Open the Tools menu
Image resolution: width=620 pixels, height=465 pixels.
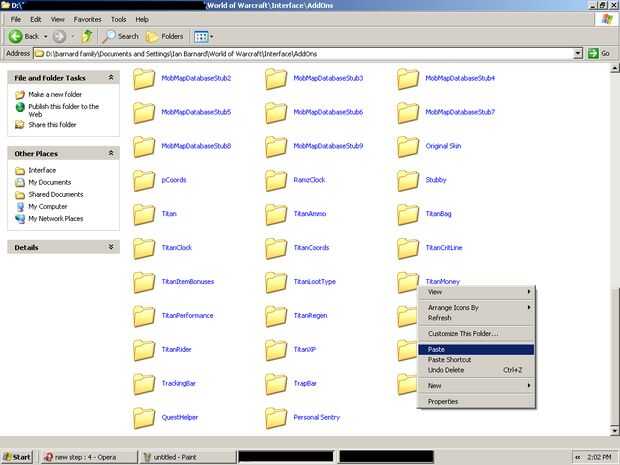(118, 19)
